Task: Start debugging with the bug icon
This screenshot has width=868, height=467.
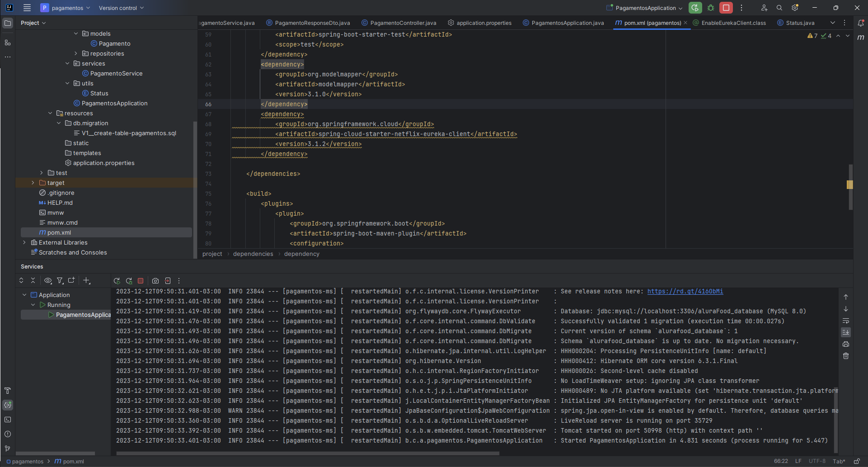Action: click(x=711, y=8)
